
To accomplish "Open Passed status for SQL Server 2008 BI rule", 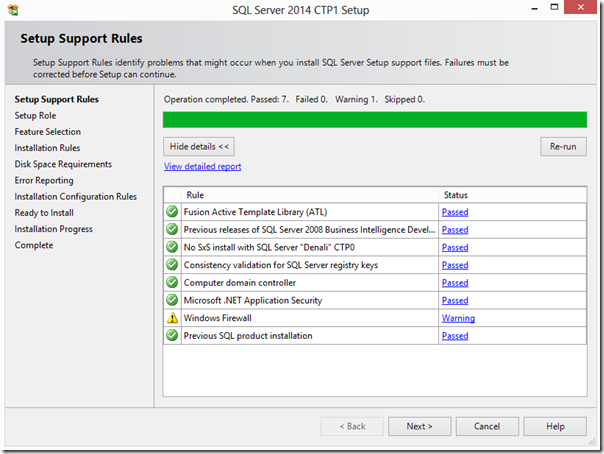I will 455,230.
